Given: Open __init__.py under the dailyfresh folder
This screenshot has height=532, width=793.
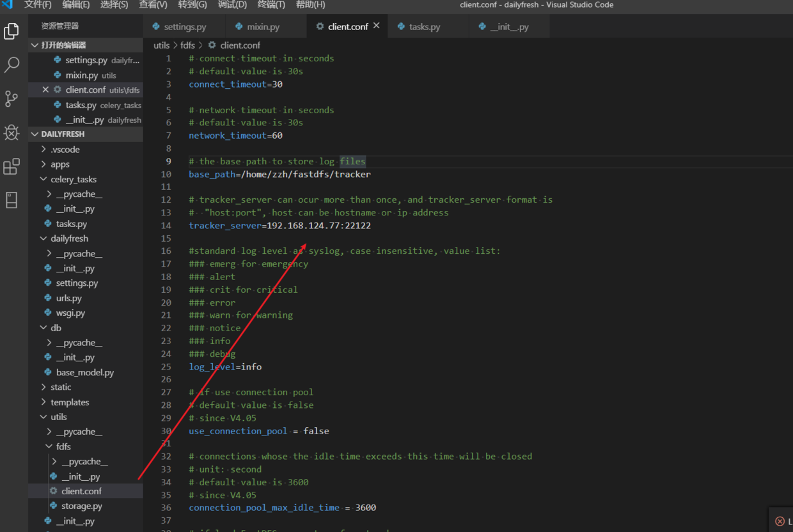Looking at the screenshot, I should tap(86, 269).
